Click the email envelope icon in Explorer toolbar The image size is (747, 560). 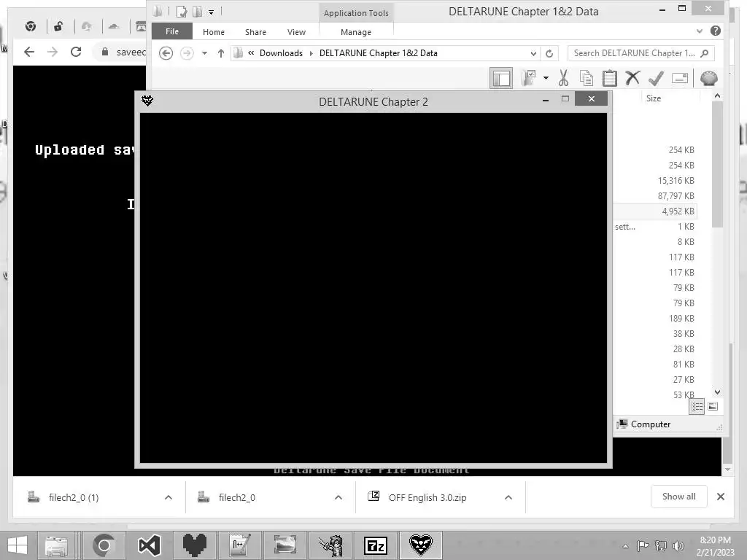(x=680, y=77)
